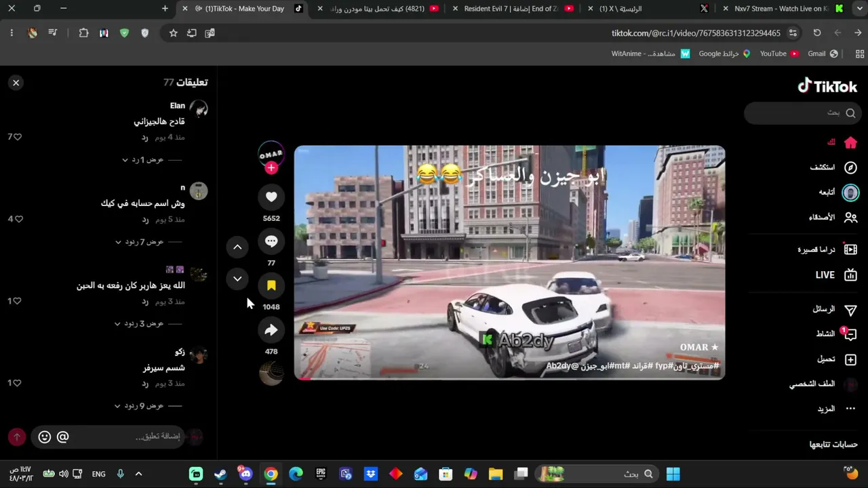Open the 'تحميل' upload page

coord(837,359)
